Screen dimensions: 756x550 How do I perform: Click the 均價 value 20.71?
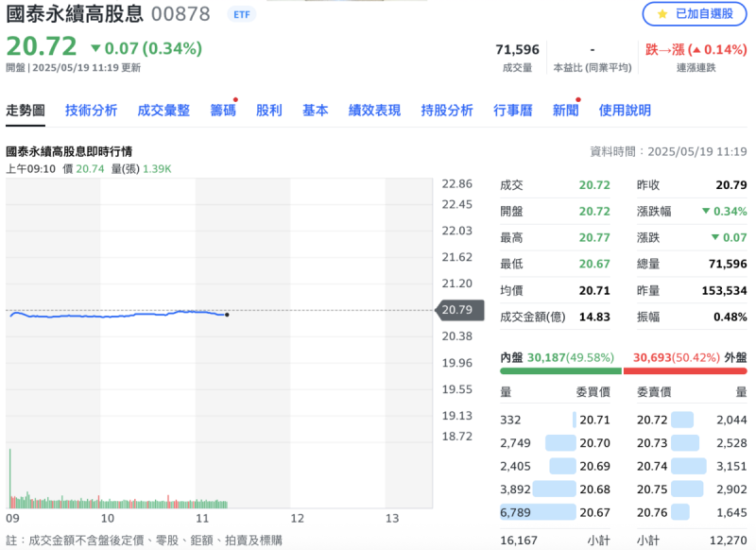tap(594, 291)
